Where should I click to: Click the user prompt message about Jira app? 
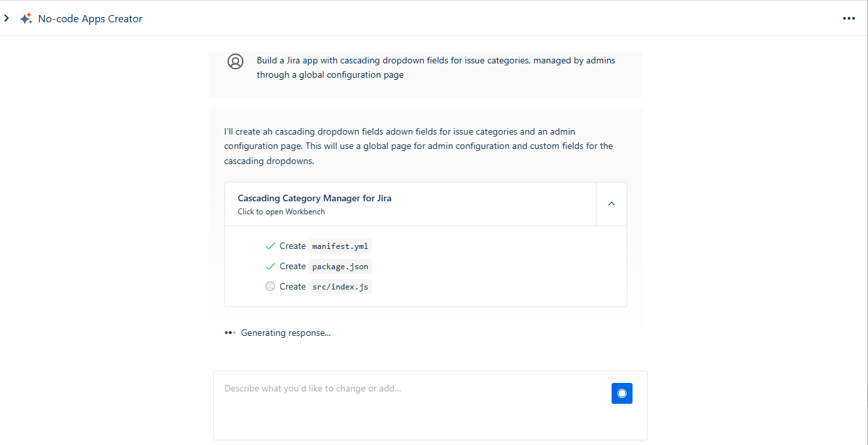pos(436,67)
